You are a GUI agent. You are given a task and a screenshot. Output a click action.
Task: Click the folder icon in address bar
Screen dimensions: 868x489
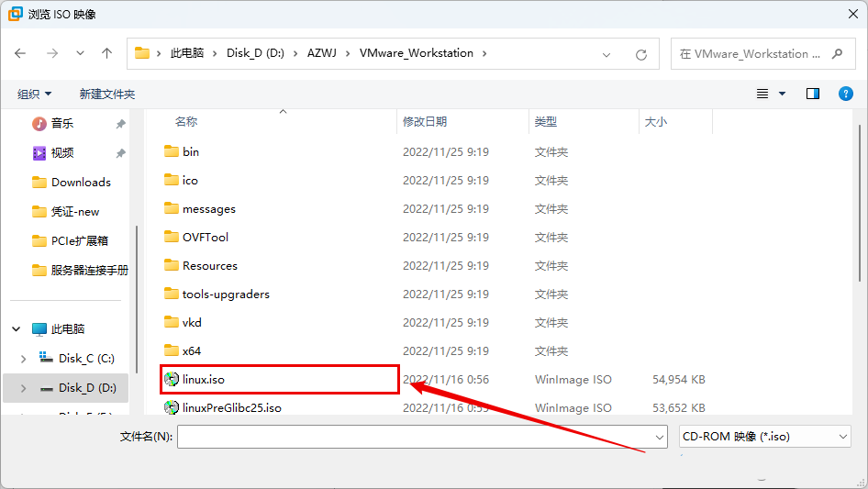pos(142,53)
